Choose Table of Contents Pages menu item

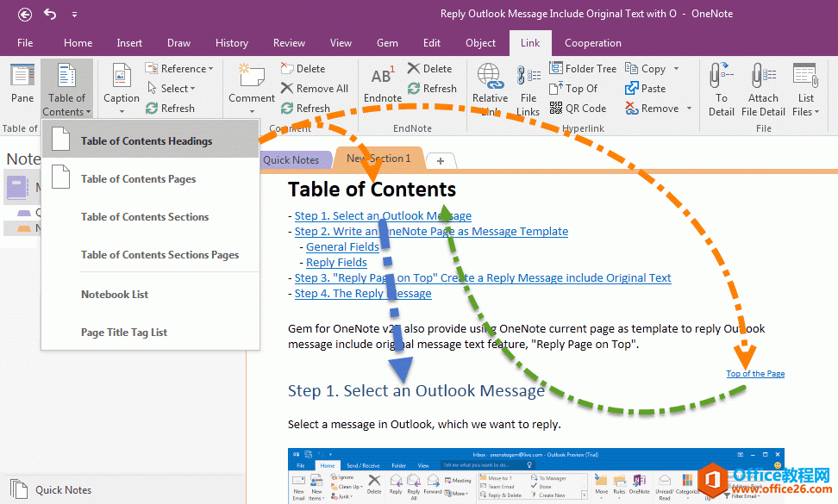[138, 179]
